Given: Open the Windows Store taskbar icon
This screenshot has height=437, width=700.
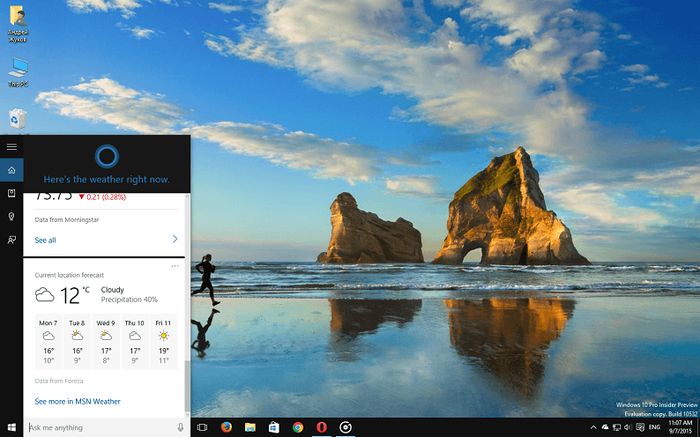Looking at the screenshot, I should 274,427.
